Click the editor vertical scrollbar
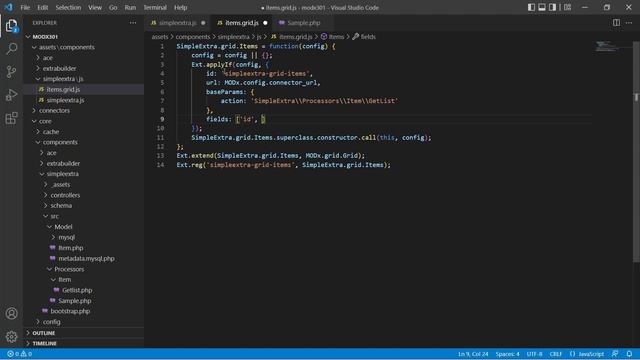 (x=636, y=151)
